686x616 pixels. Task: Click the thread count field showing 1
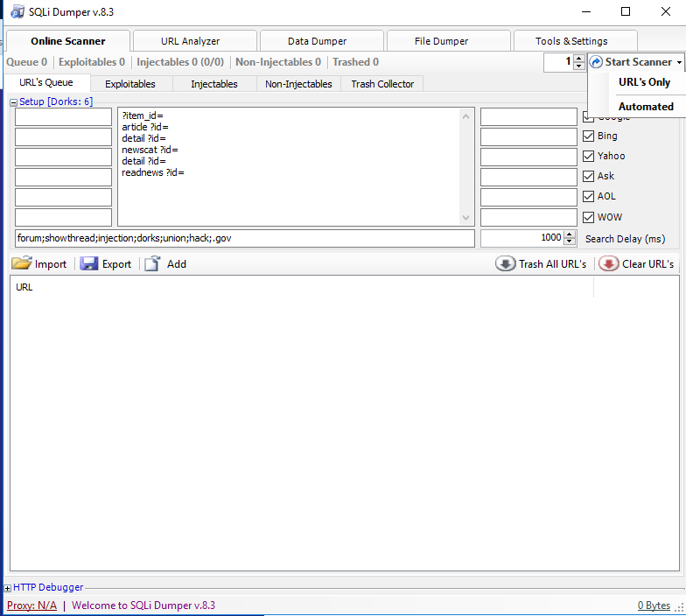point(558,62)
